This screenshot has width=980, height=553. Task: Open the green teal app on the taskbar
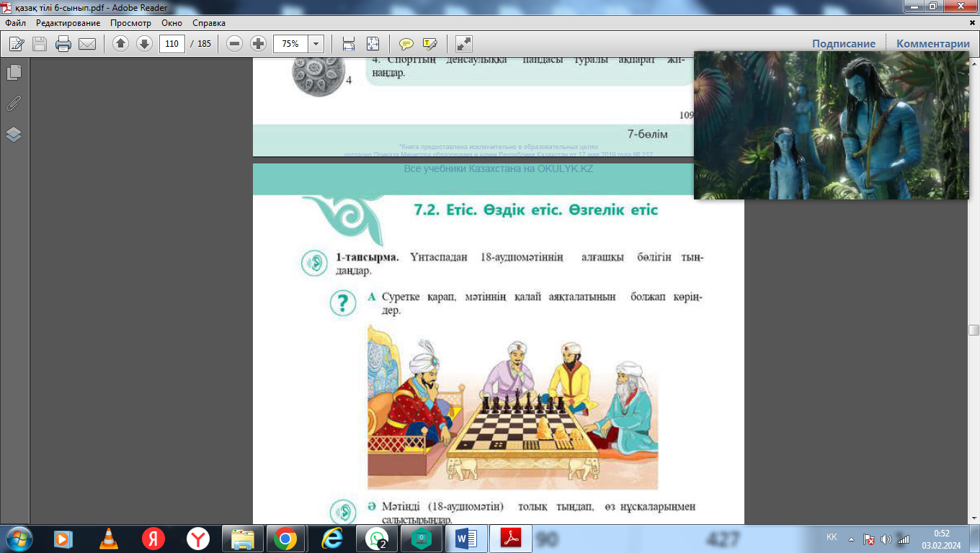pos(421,539)
